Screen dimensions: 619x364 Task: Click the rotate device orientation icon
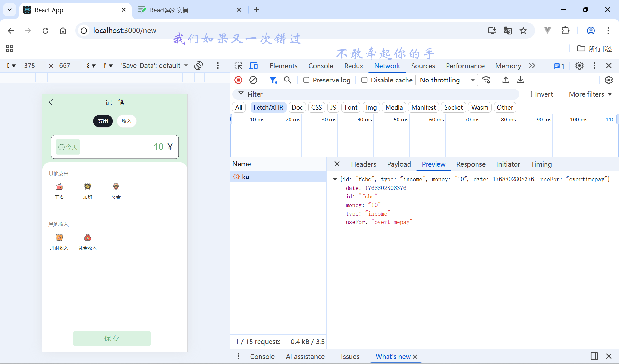pos(199,66)
